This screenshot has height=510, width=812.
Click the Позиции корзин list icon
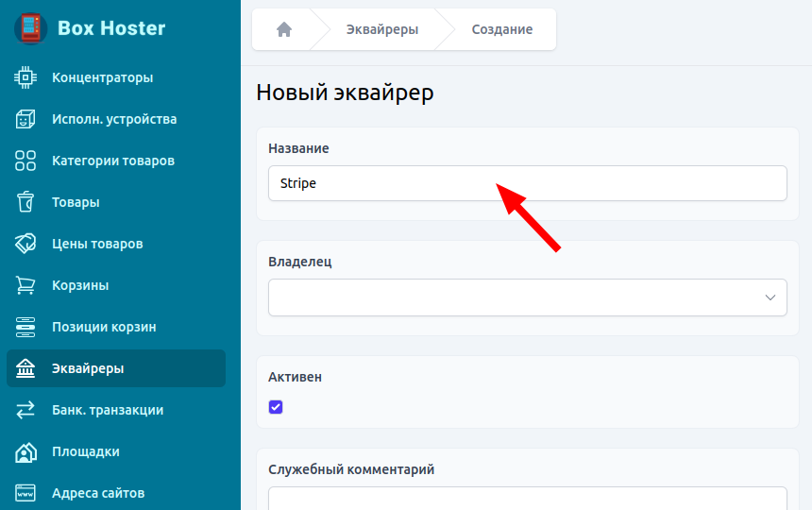point(25,327)
